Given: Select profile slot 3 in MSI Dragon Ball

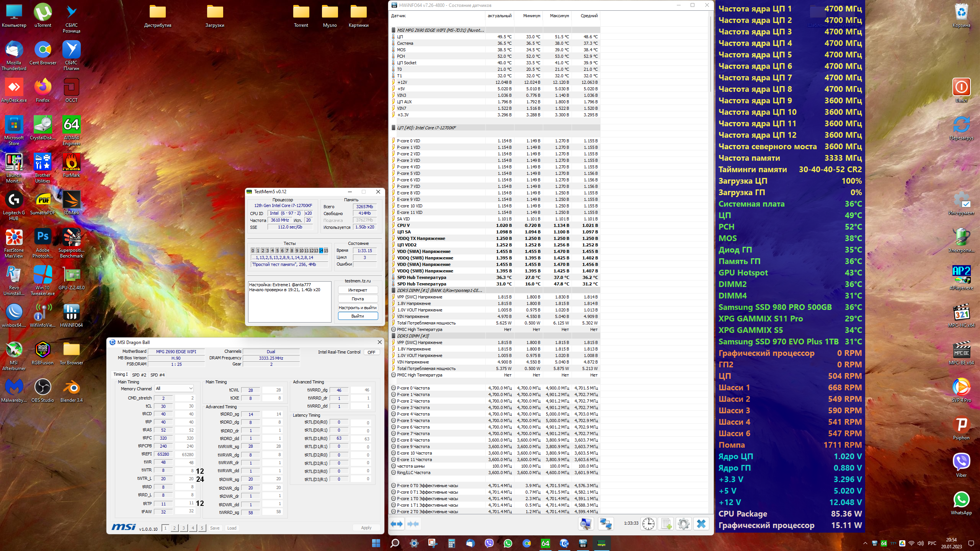Looking at the screenshot, I should pyautogui.click(x=184, y=528).
